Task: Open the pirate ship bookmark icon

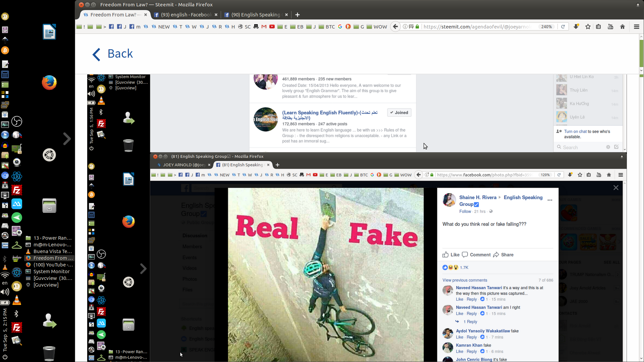Action: click(x=256, y=27)
